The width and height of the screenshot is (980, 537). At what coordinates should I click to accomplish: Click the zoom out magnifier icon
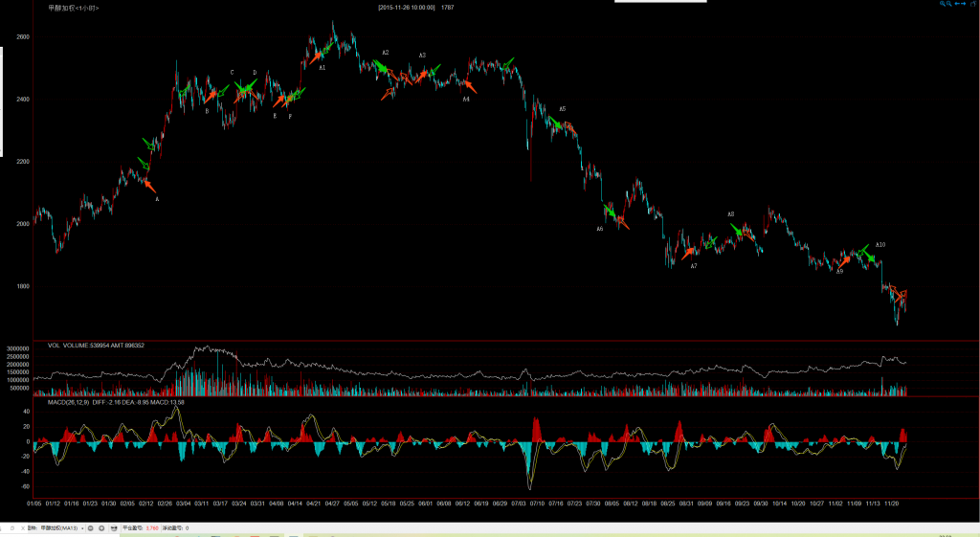coord(949,4)
